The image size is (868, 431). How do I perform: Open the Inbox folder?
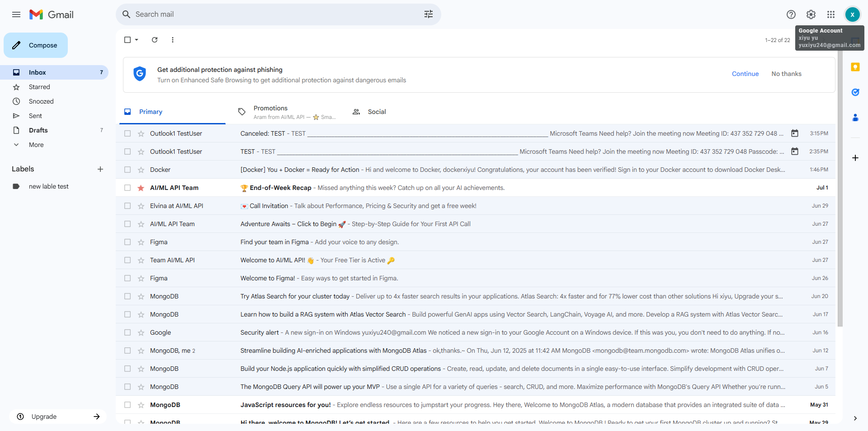54,72
